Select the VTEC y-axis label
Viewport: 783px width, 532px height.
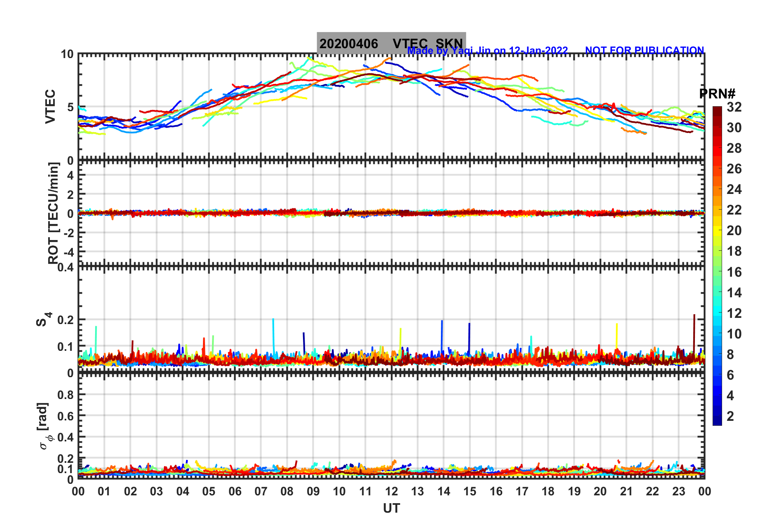[50, 106]
